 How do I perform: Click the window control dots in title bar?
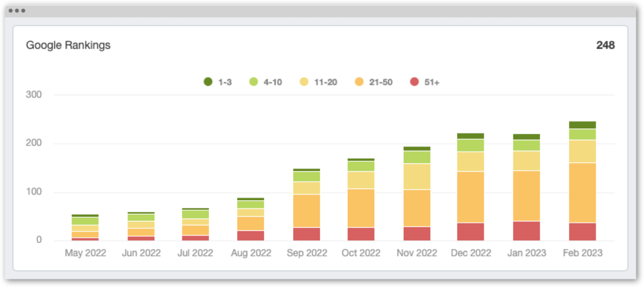point(17,11)
